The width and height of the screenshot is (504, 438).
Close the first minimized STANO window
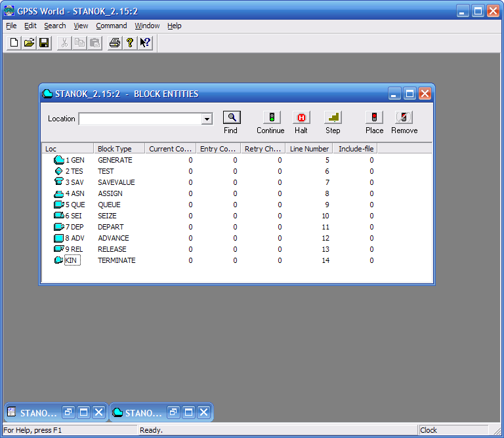pyautogui.click(x=99, y=412)
